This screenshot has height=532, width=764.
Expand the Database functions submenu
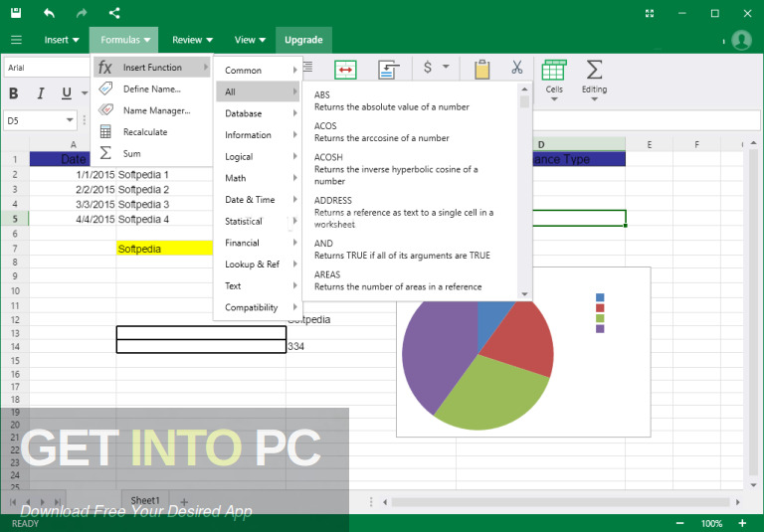click(x=258, y=113)
